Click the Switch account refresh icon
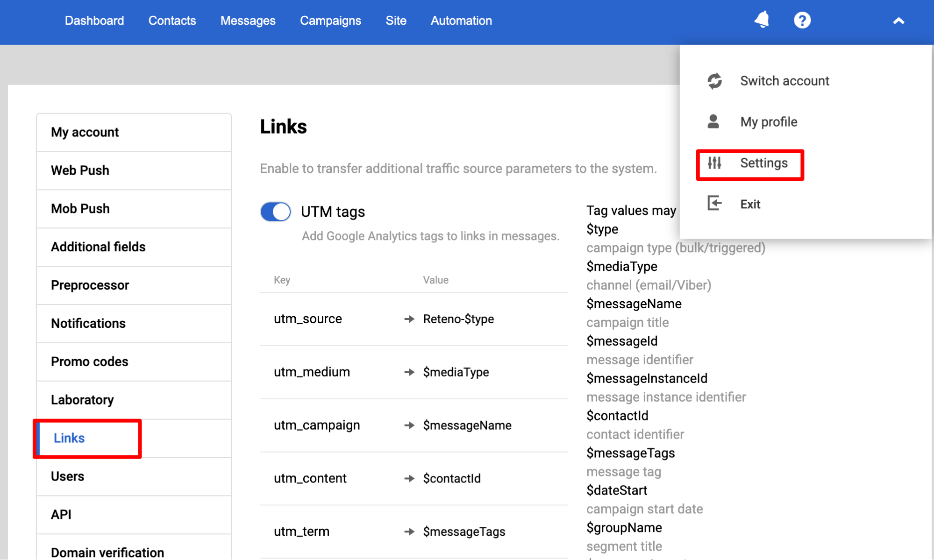Viewport: 934px width, 560px height. coord(714,81)
